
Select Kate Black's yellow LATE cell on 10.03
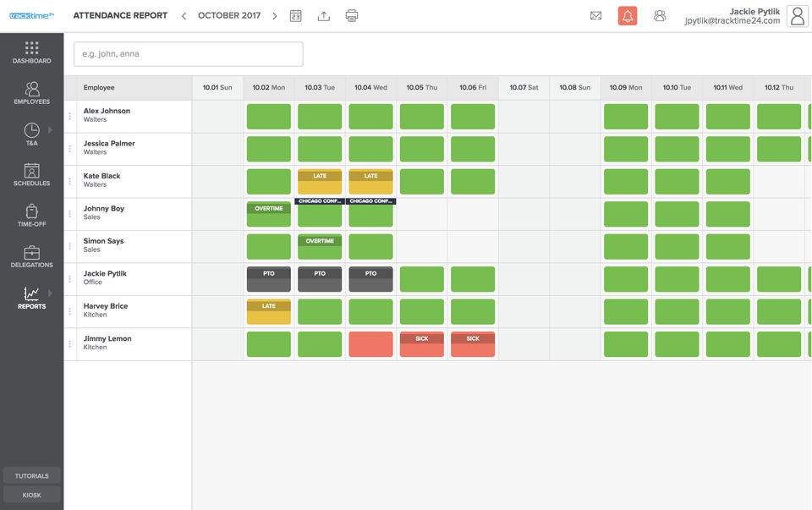pyautogui.click(x=320, y=182)
